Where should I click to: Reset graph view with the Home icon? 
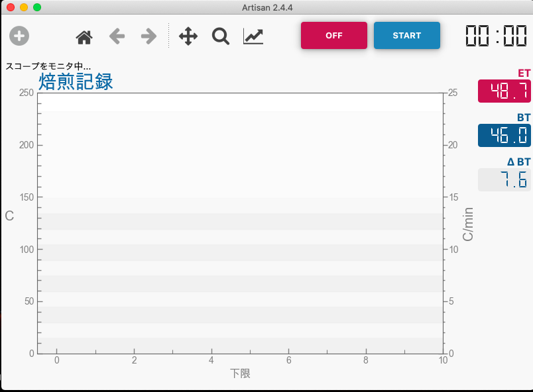point(84,36)
